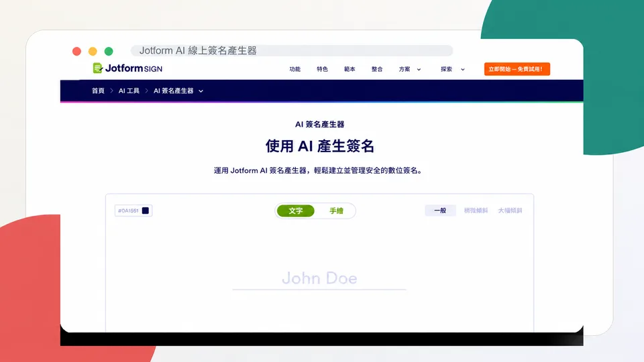Go to 首頁 breadcrumb link
Screen dimensions: 644x362
point(98,90)
